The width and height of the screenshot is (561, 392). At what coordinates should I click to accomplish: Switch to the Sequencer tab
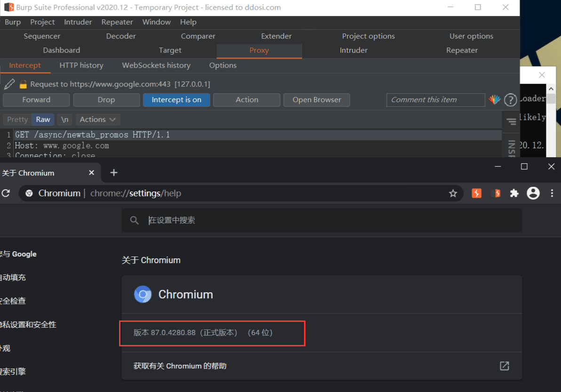pos(42,36)
